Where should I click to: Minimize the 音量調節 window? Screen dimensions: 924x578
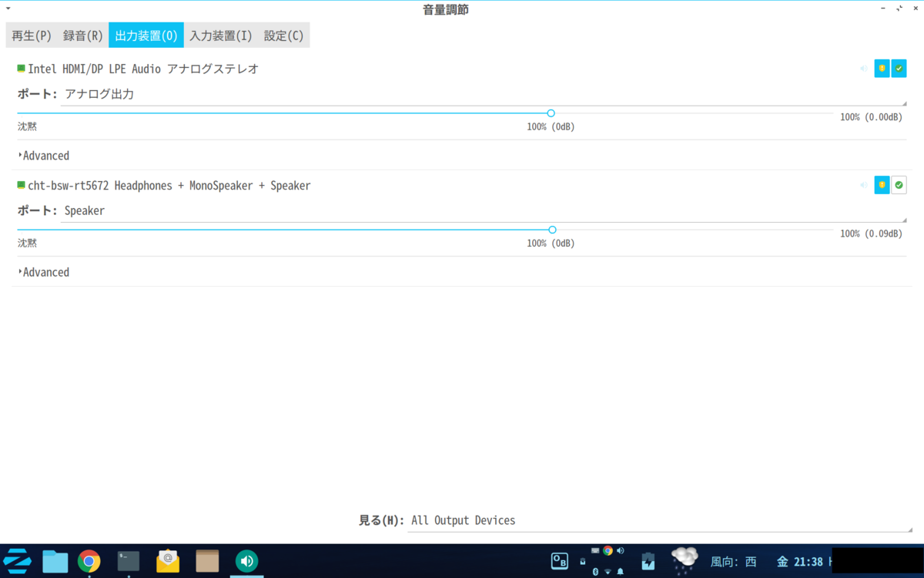pos(884,8)
